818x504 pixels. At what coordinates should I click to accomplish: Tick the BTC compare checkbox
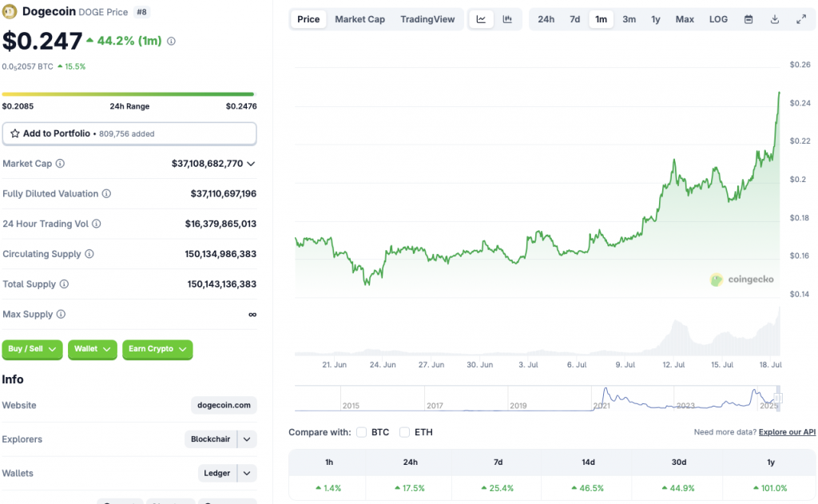coord(362,432)
